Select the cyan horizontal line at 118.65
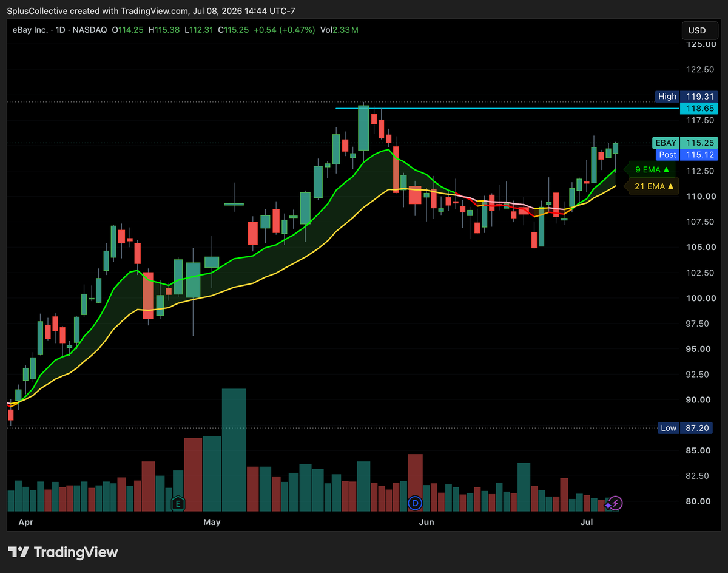 pos(507,109)
